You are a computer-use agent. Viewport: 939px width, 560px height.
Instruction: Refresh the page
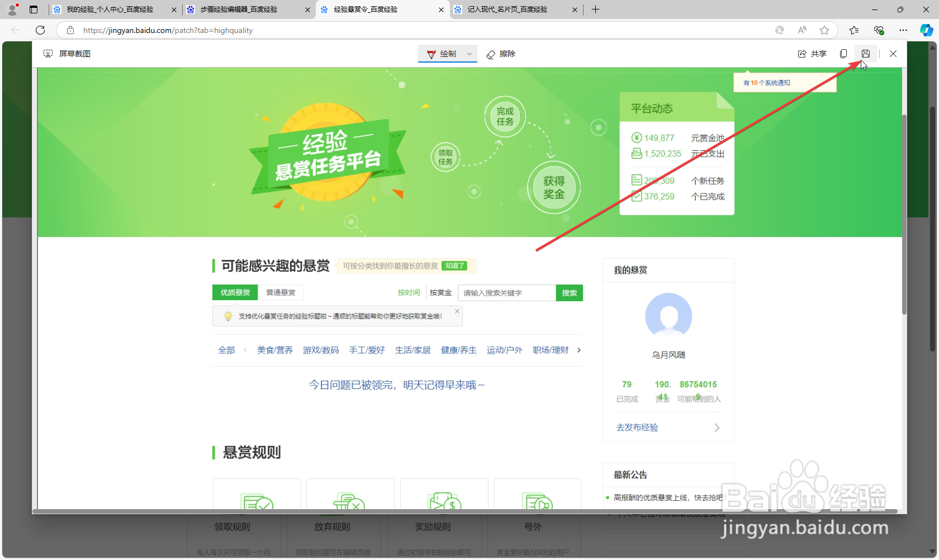[40, 30]
